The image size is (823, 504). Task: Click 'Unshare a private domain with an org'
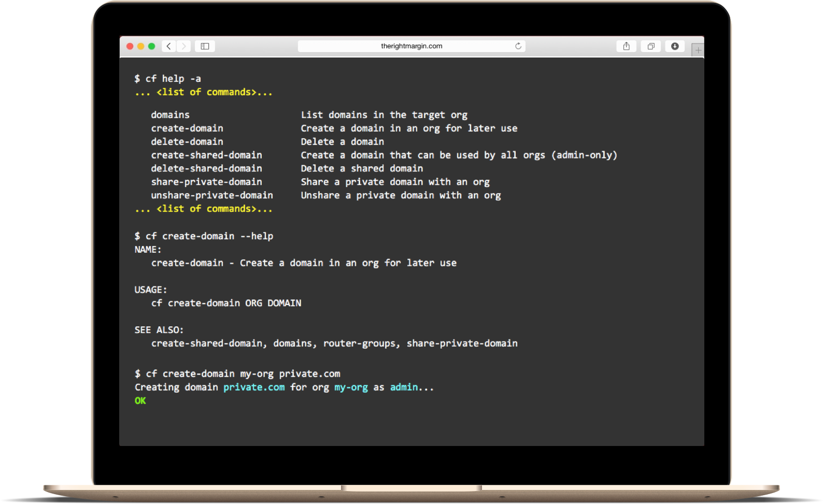pyautogui.click(x=401, y=196)
